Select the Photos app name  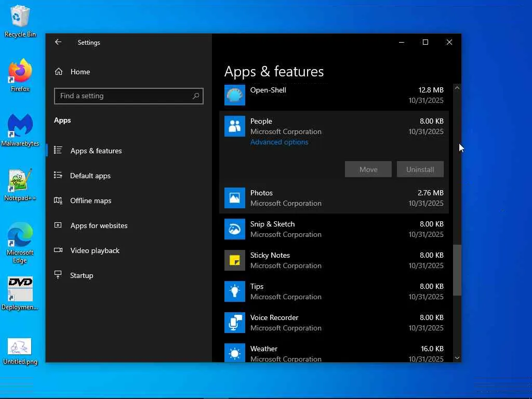coord(261,193)
